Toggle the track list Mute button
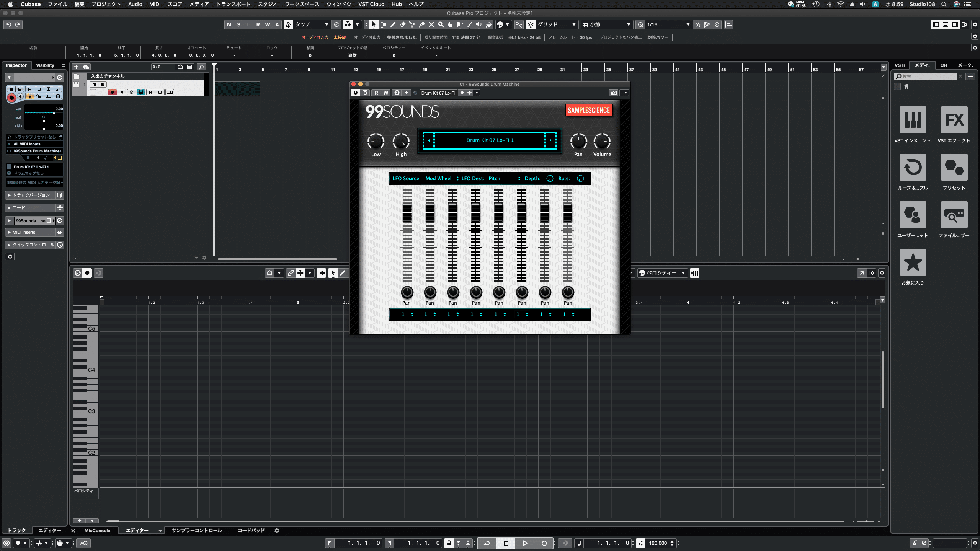 click(x=94, y=85)
